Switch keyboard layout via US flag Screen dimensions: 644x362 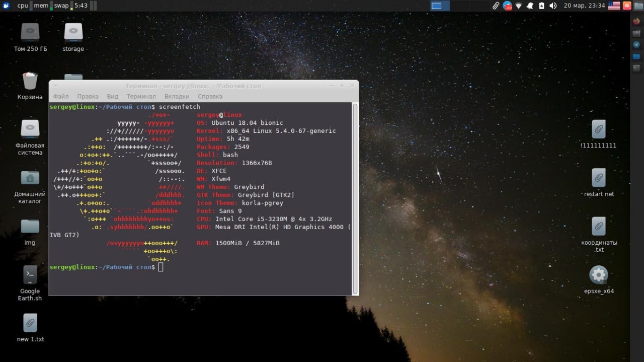tap(614, 6)
